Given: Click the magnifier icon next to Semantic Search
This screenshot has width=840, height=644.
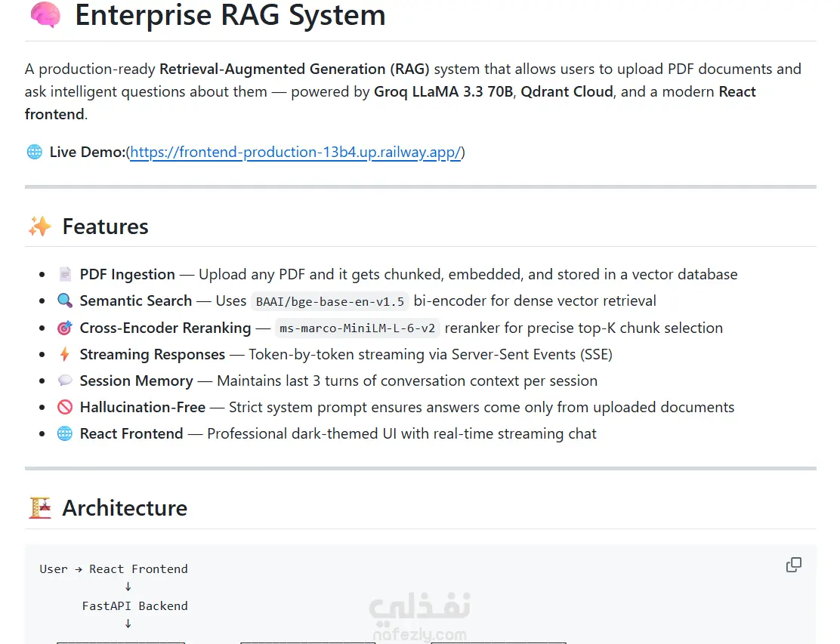Looking at the screenshot, I should pos(65,300).
